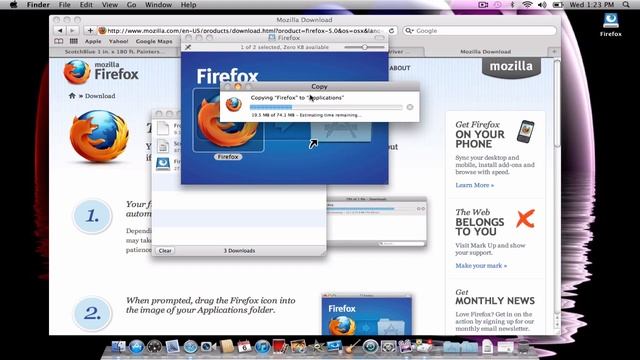Open a new tab with plus button
Screen dimensions: 640x360
tap(554, 52)
